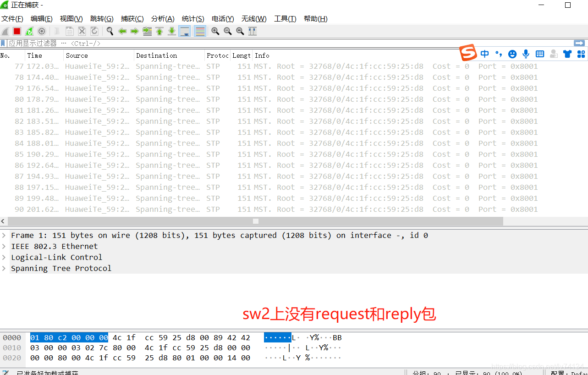
Task: Click the close capture file icon
Action: pyautogui.click(x=82, y=31)
